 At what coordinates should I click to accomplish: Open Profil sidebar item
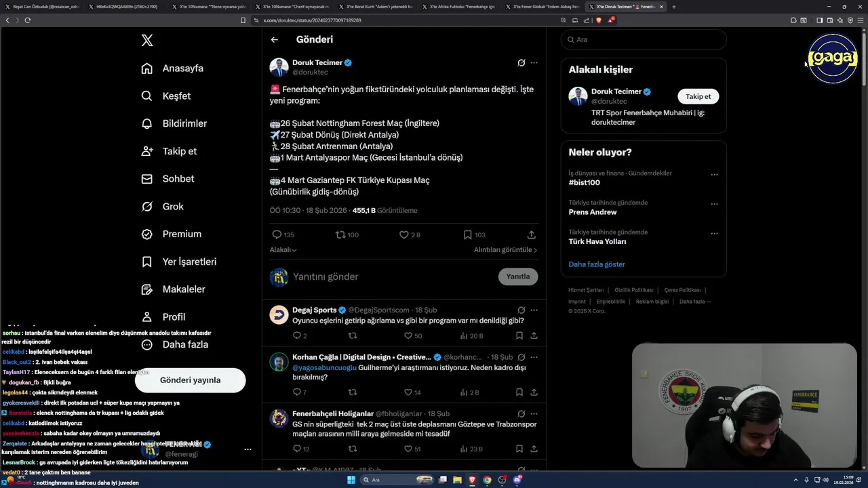click(163, 317)
